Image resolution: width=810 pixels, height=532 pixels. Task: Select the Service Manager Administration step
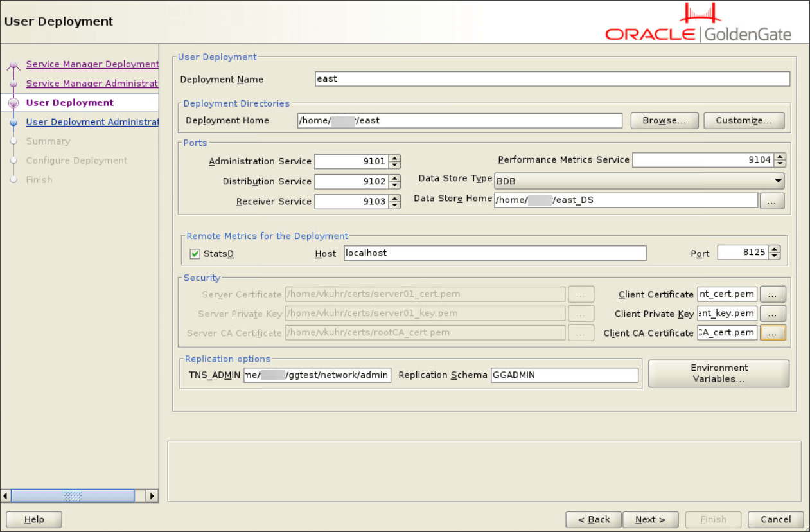[91, 83]
